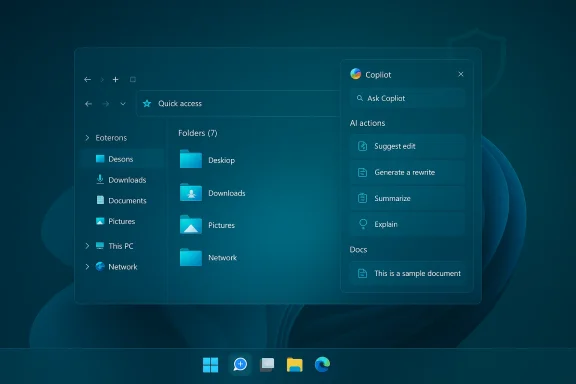Viewport: 576px width, 384px height.
Task: Click the Copilot logo icon
Action: 355,74
